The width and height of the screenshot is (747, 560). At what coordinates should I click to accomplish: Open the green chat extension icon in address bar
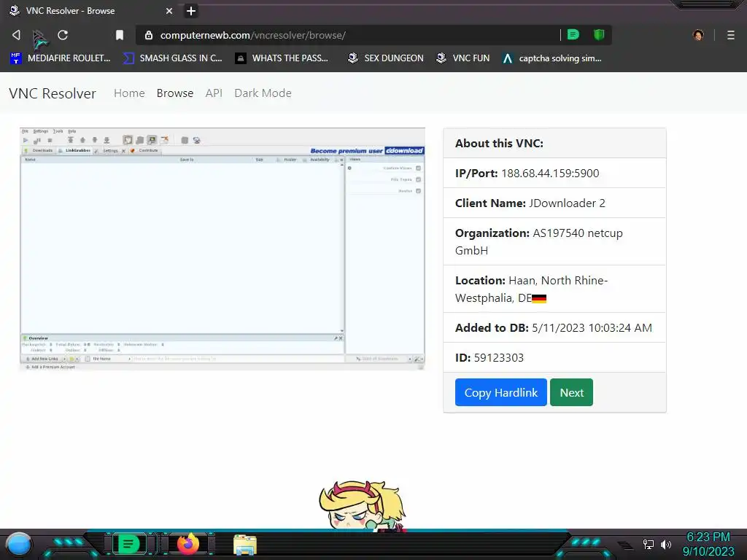point(573,35)
